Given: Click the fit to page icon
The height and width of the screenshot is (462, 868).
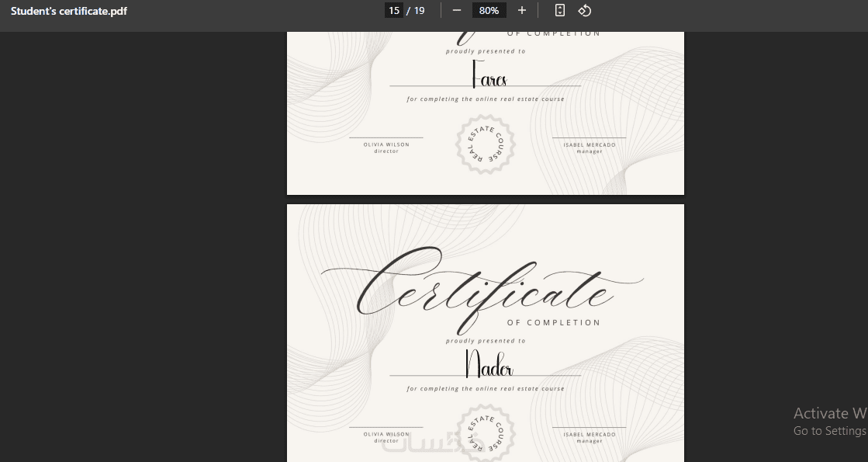Looking at the screenshot, I should pyautogui.click(x=559, y=11).
